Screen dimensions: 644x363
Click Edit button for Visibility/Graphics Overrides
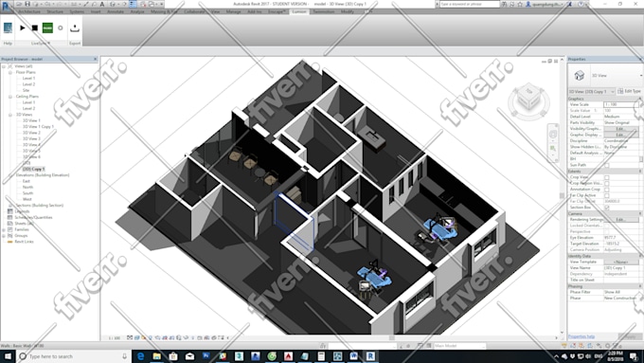[x=621, y=129]
